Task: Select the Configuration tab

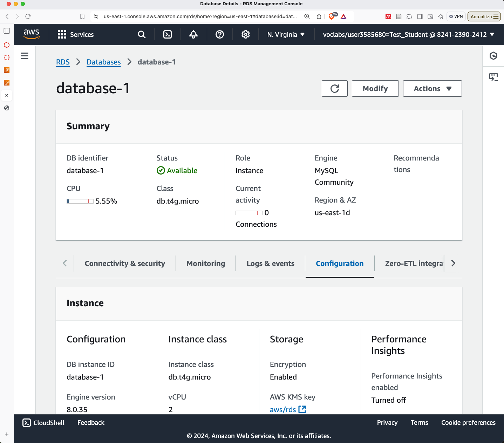Action: pos(340,264)
